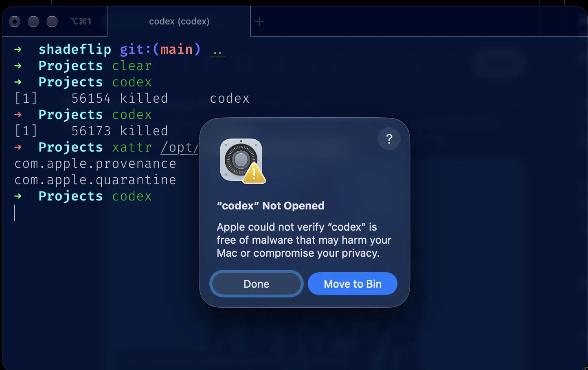The height and width of the screenshot is (370, 588).
Task: Click the underlined /opt/ path
Action: pyautogui.click(x=180, y=147)
